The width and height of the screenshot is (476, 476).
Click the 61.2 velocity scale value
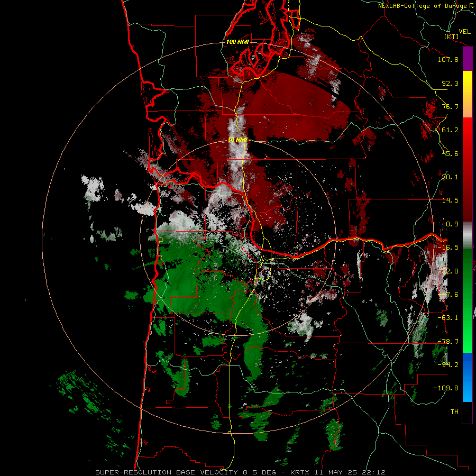(x=450, y=130)
